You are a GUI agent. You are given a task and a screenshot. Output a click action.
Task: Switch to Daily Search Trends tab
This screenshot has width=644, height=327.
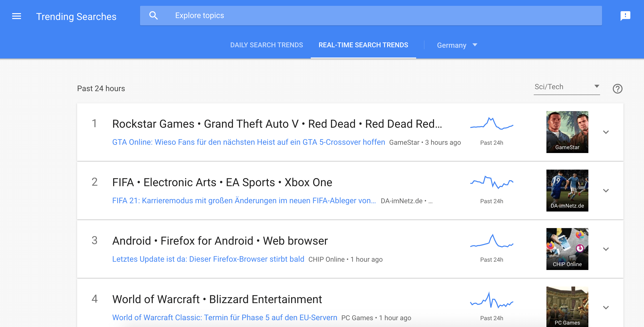click(266, 45)
